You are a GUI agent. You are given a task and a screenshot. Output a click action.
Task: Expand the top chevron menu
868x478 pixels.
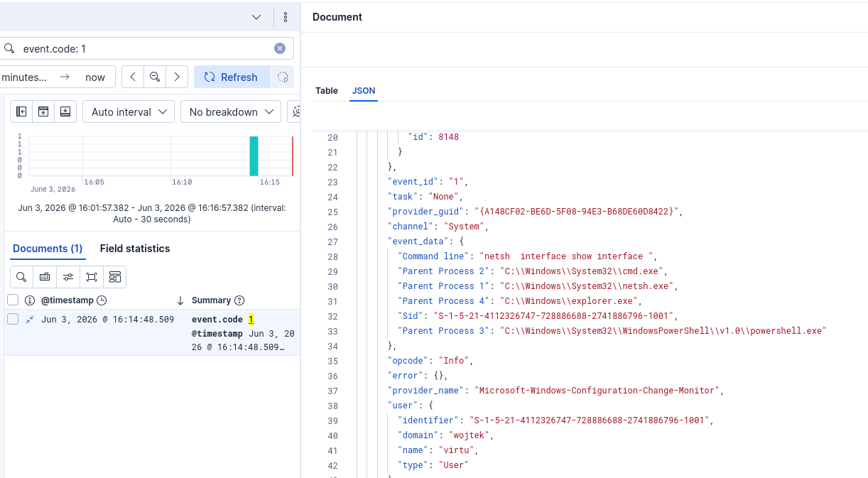coord(256,17)
